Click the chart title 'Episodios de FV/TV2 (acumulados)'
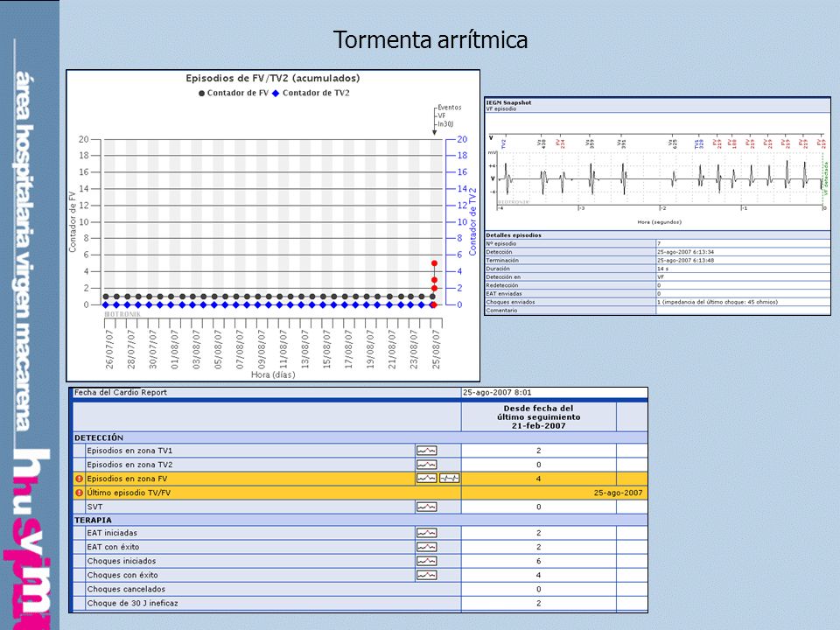The height and width of the screenshot is (630, 840). (x=273, y=78)
